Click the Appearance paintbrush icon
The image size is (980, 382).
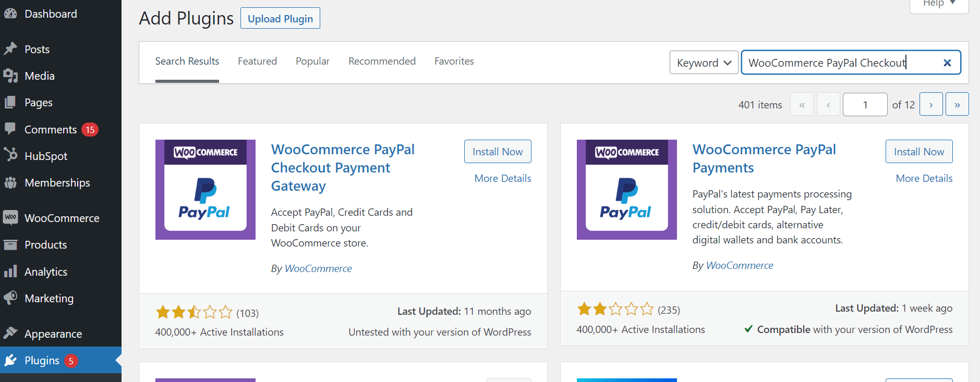10,334
